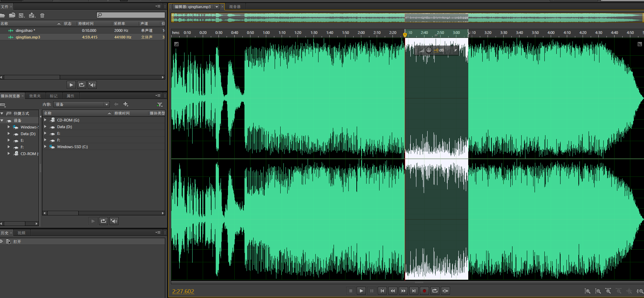Select Data (D:) in right content list
644x298 pixels.
point(104,127)
